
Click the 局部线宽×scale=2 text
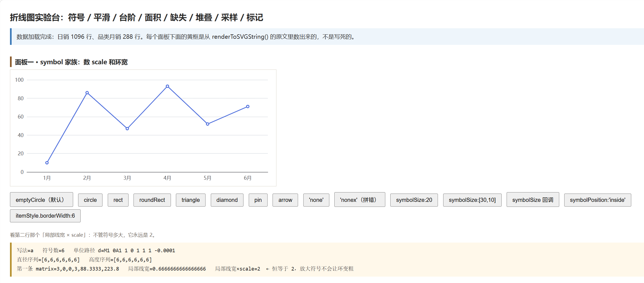click(x=238, y=269)
